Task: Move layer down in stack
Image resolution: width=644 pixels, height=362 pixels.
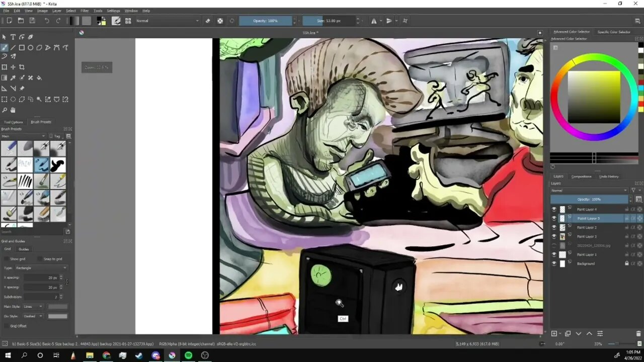Action: pos(579,333)
